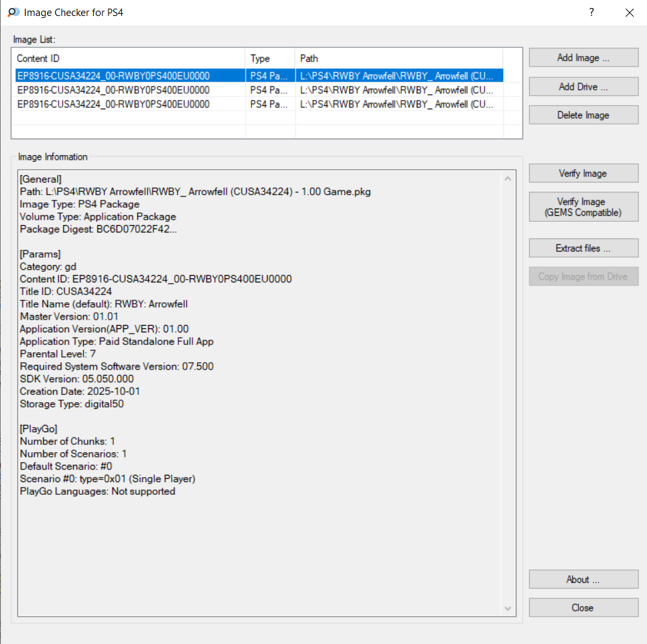Sort list by Content ID column header
Image resolution: width=647 pixels, height=644 pixels.
(x=129, y=59)
